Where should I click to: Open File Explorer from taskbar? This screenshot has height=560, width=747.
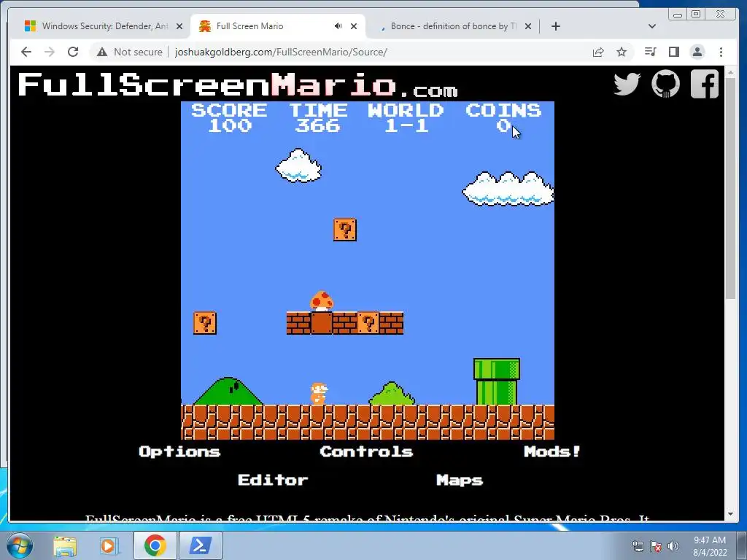tap(65, 546)
